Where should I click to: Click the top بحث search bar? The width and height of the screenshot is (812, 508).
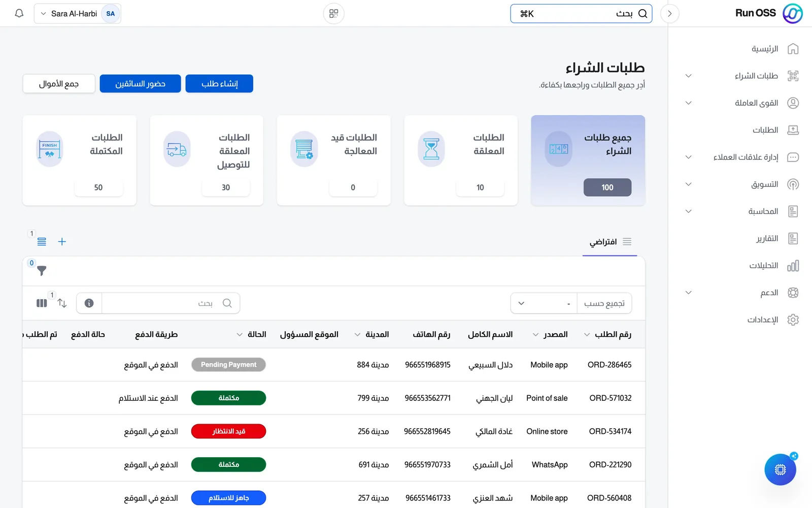pyautogui.click(x=581, y=14)
